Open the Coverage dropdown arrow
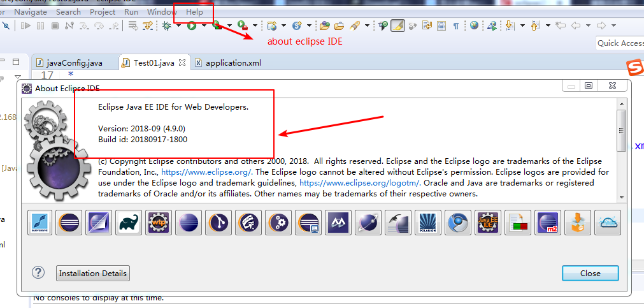644x308 pixels. pos(229,26)
